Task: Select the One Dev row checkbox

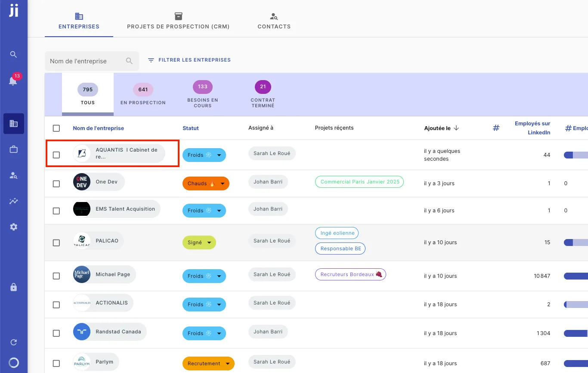Action: [56, 183]
